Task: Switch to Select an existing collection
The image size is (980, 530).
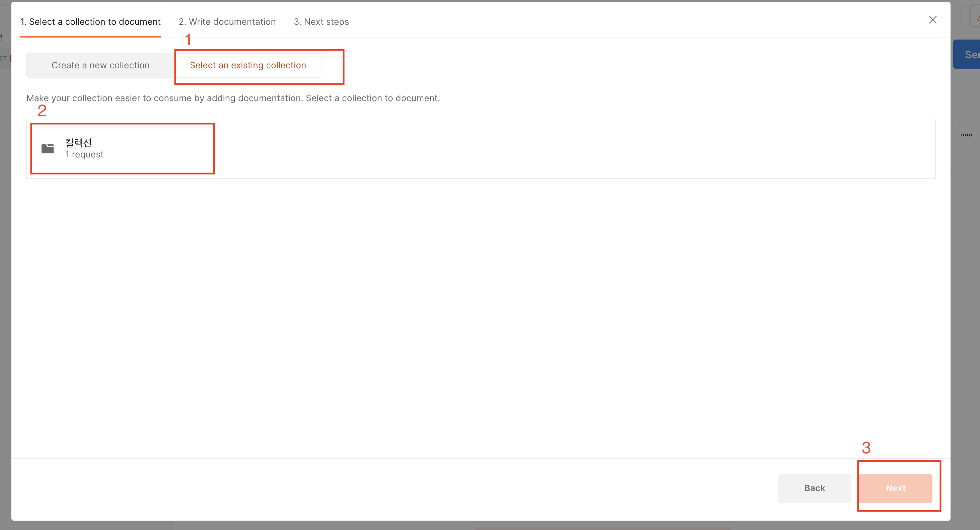Action: (x=248, y=65)
